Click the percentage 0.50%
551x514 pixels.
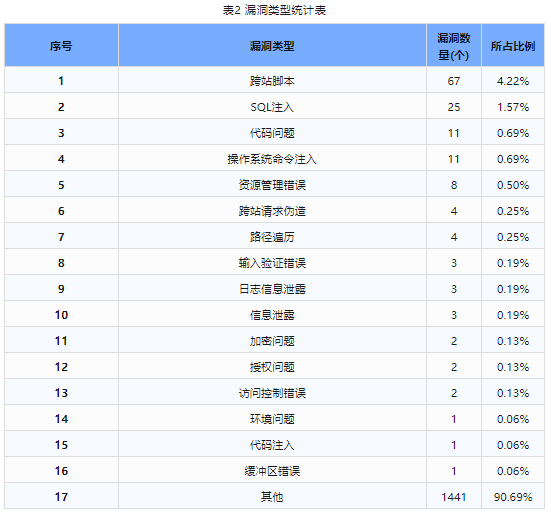[513, 185]
